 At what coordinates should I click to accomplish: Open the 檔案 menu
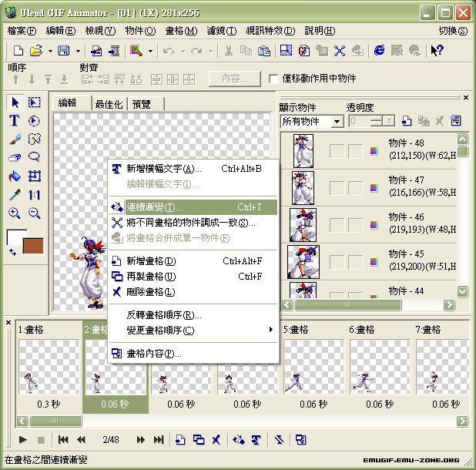22,31
